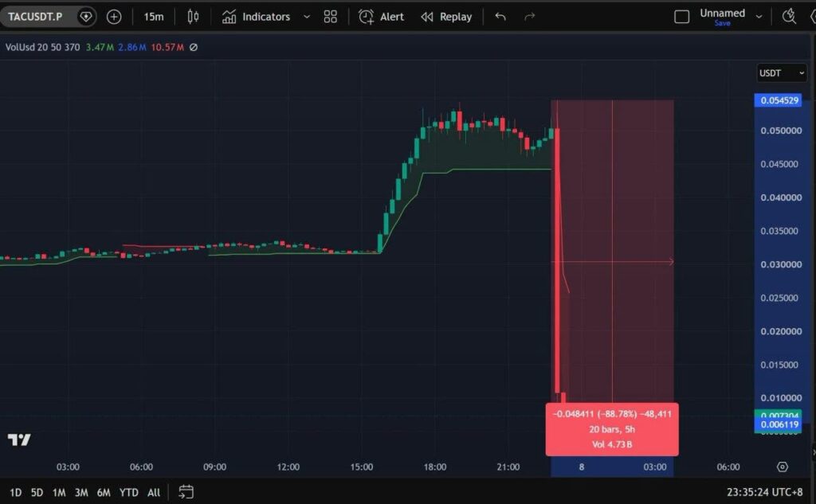Click the TradingView logo on chart
This screenshot has width=816, height=504.
click(x=19, y=440)
